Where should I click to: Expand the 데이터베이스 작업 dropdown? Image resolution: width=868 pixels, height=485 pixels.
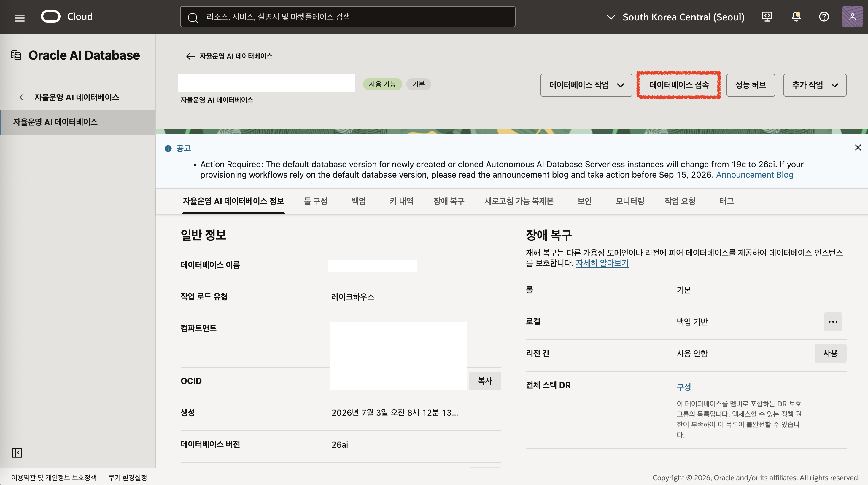[x=586, y=85]
